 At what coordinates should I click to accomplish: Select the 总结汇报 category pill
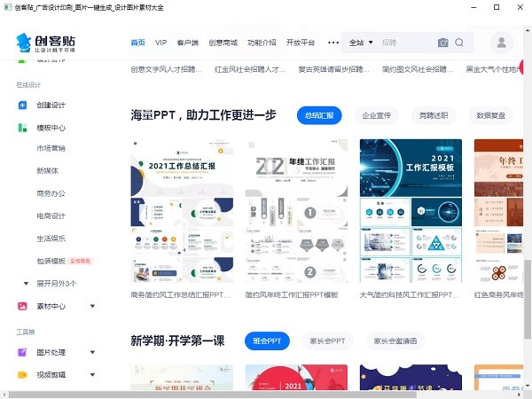[x=318, y=115]
